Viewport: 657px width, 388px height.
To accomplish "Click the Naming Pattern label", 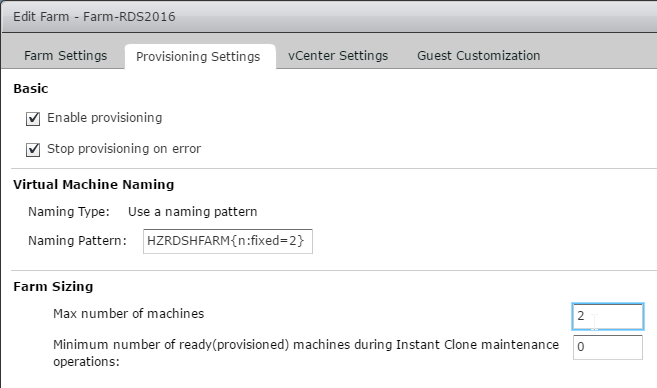I will [x=77, y=241].
